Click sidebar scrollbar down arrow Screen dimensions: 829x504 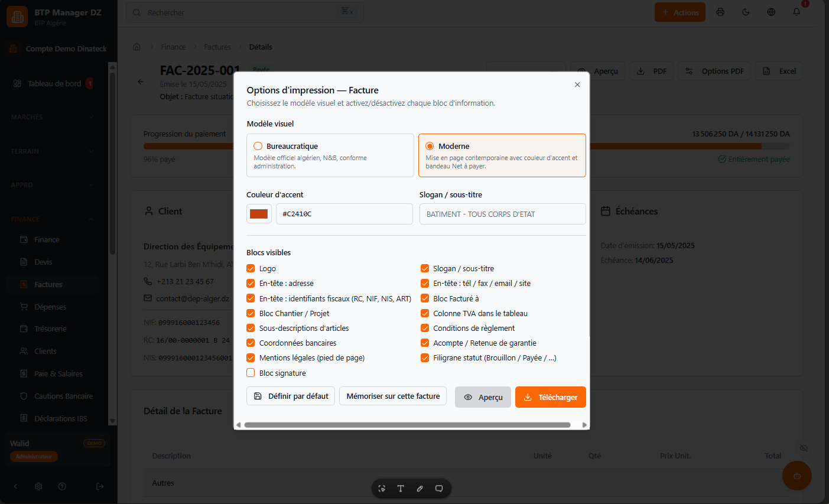[113, 421]
